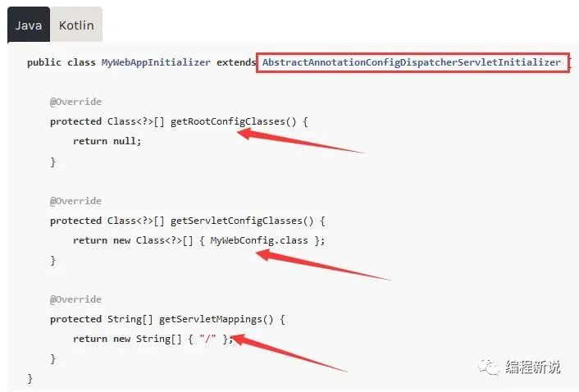
Task: Click the MyWebAppInitializer class name
Action: (x=156, y=62)
